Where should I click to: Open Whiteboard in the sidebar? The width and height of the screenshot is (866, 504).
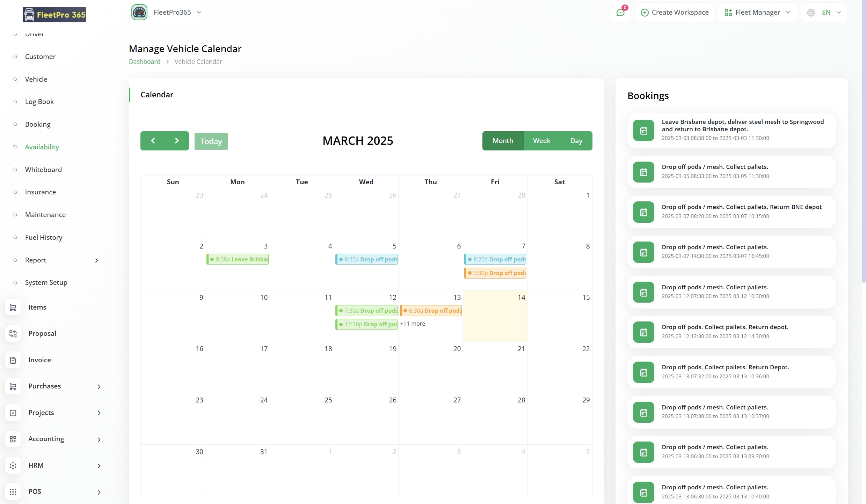point(43,170)
